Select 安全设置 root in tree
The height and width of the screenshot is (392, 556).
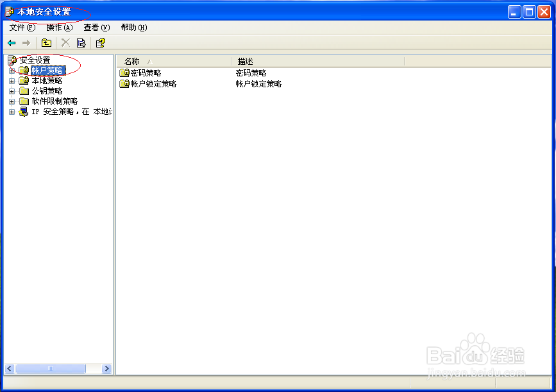(x=35, y=60)
